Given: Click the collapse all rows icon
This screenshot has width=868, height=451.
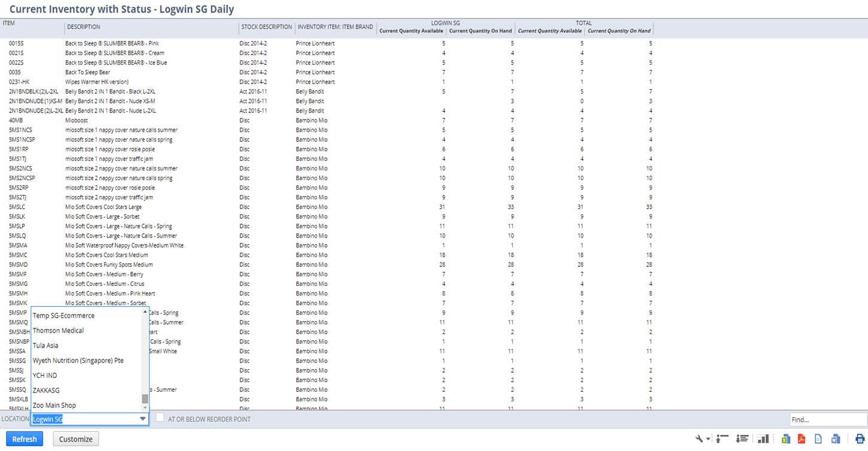Looking at the screenshot, I should (x=723, y=439).
